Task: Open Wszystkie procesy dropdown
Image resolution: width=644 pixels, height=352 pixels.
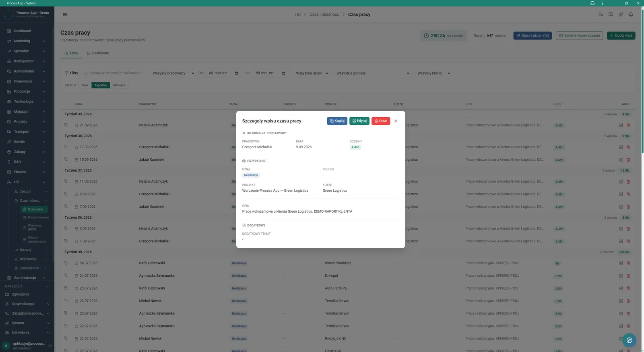Action: click(x=372, y=73)
